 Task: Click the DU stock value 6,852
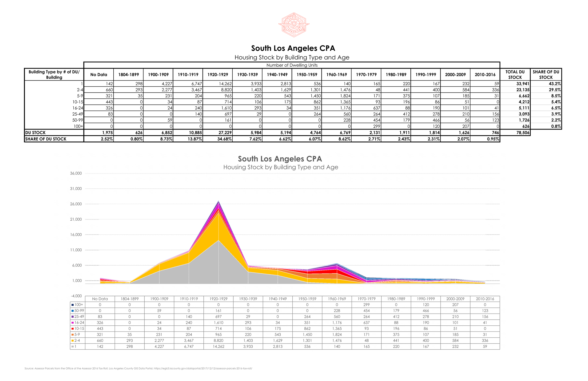(167, 133)
